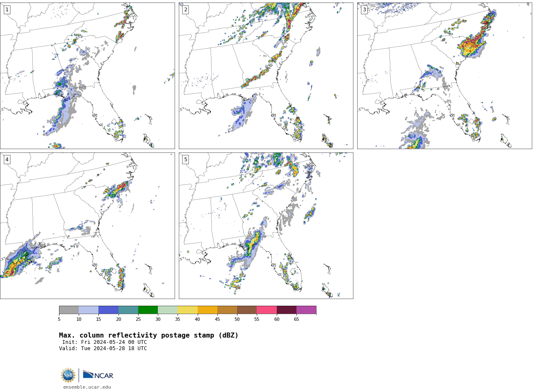Click the panel number label 5
This screenshot has width=536, height=392.
186,160
